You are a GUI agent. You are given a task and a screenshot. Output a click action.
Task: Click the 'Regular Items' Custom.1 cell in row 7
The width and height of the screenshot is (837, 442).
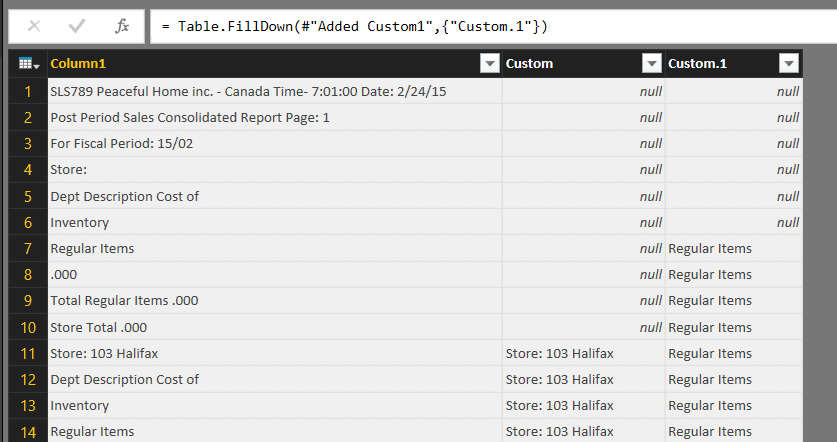coord(710,248)
